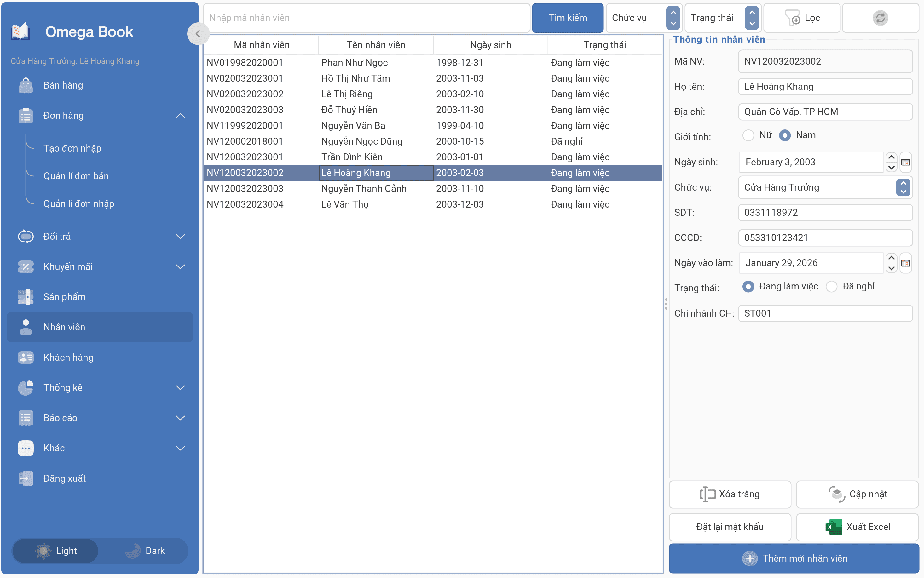Image resolution: width=924 pixels, height=578 pixels.
Task: Open the calendar picker for Ngày vào làm
Action: point(905,263)
